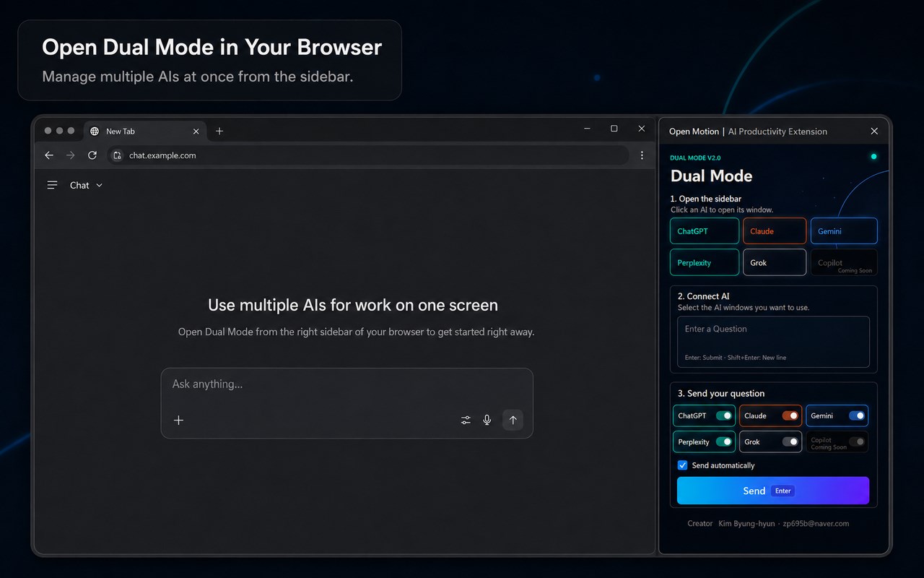Click the Copilot Coming Soon button
The height and width of the screenshot is (578, 924).
[x=844, y=263]
